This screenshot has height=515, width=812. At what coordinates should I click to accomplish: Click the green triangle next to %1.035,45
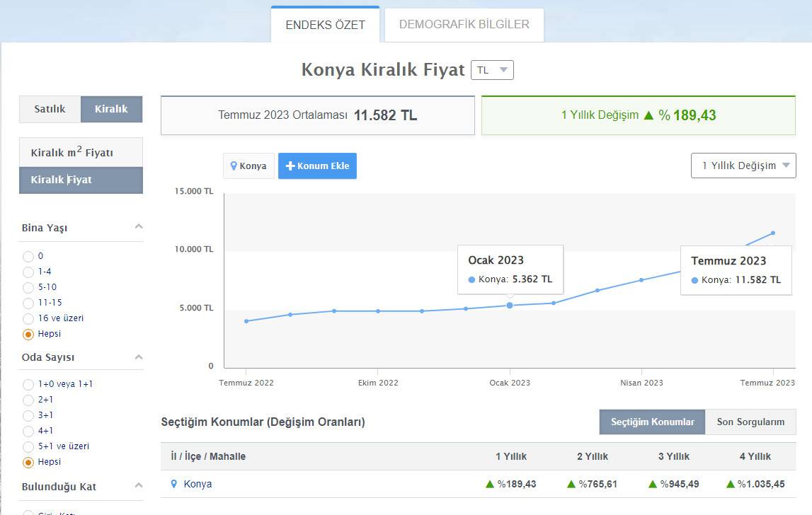731,485
